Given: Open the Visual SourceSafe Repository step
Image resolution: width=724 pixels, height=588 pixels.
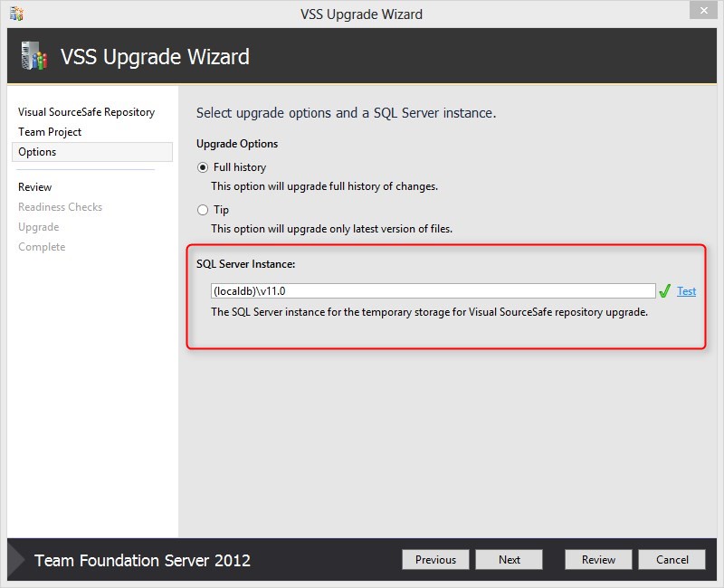Looking at the screenshot, I should (x=86, y=112).
